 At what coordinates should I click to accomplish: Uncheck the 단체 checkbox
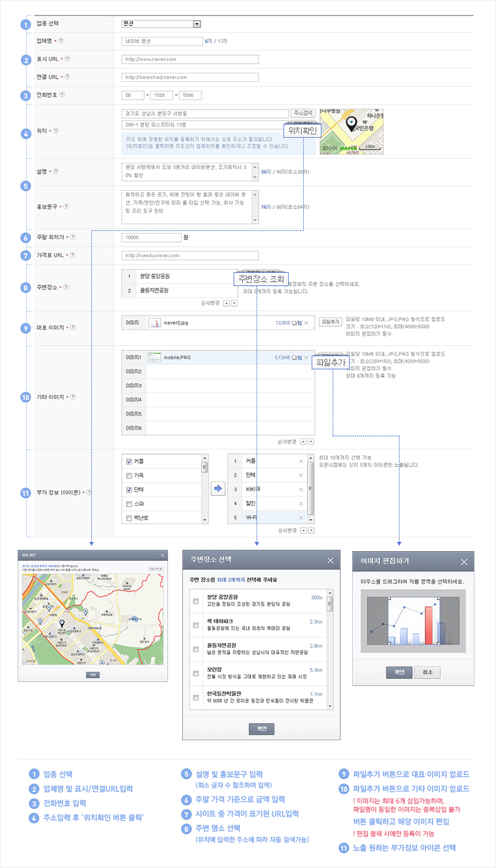[129, 490]
